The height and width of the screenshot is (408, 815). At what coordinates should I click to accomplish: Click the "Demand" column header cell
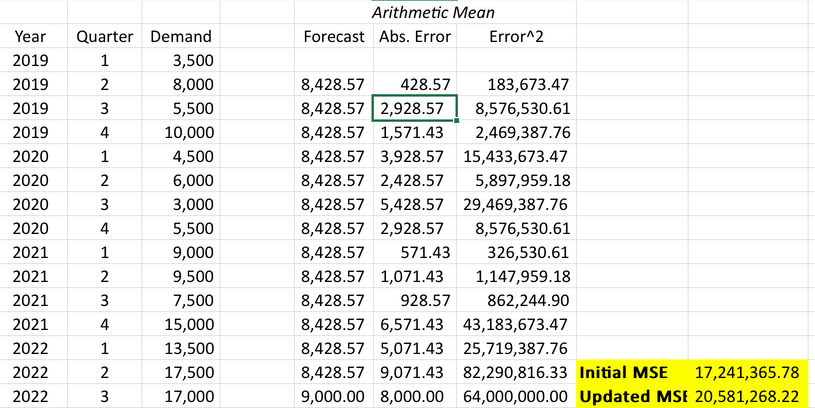[180, 37]
